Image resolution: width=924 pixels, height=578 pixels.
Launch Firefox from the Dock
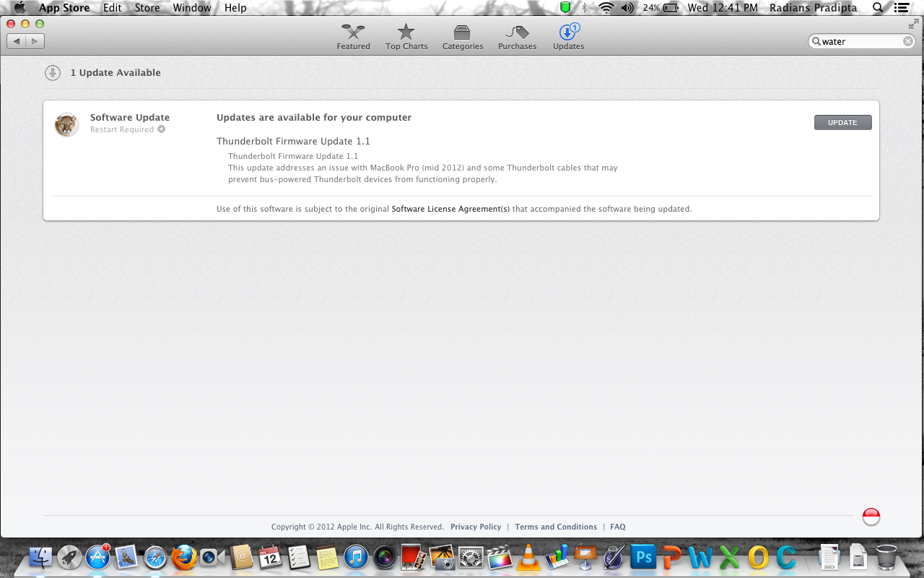pos(184,557)
